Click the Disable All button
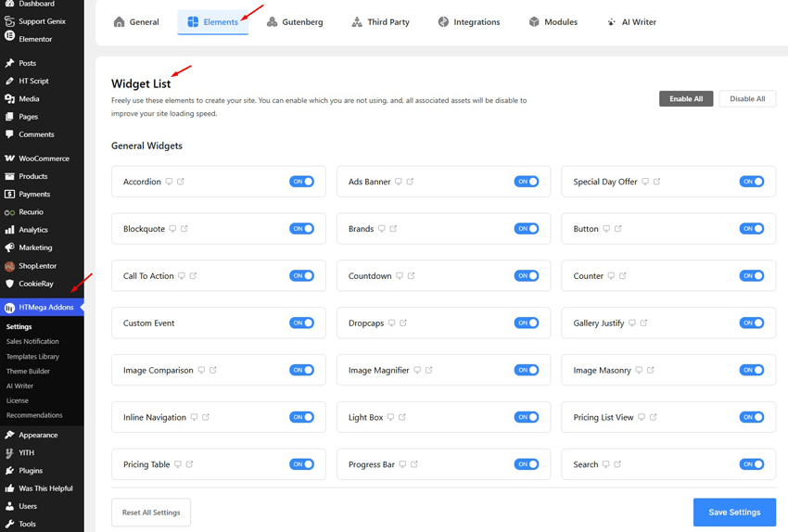Image resolution: width=788 pixels, height=532 pixels. pos(747,99)
